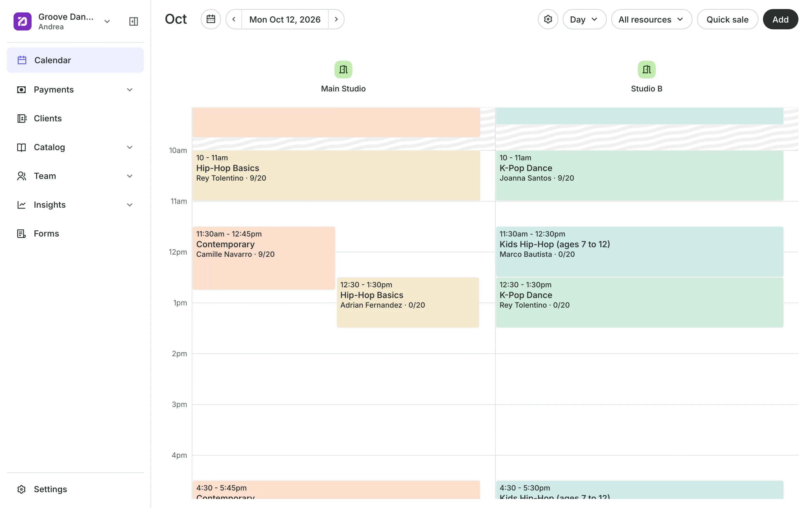Click the Groove Dance purple logo icon

pos(23,21)
